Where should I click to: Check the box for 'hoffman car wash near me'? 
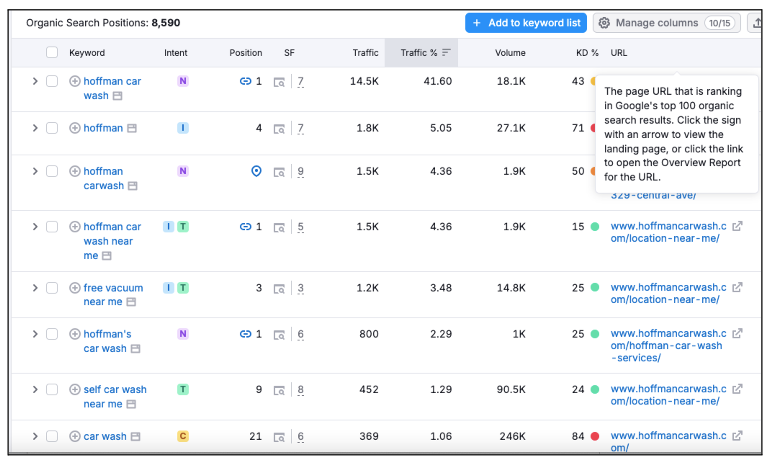tap(52, 227)
